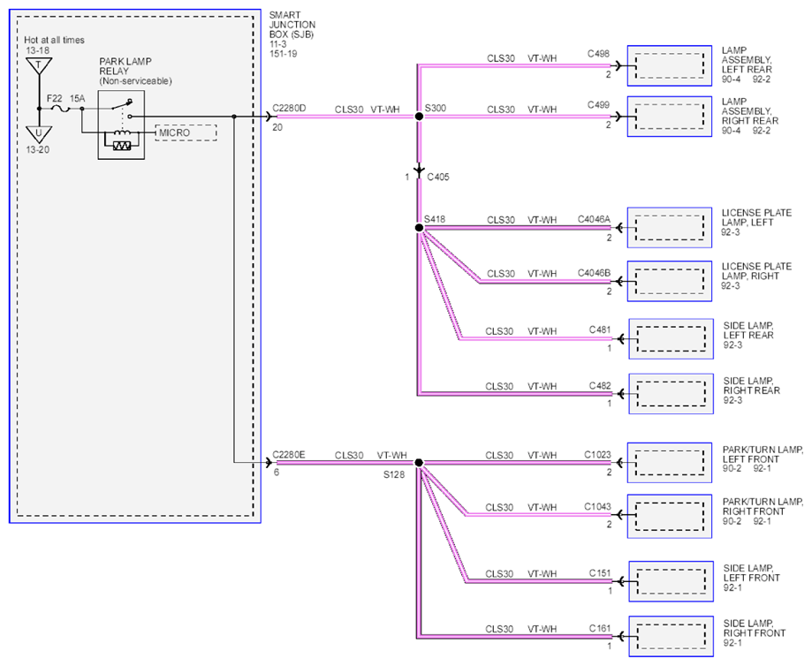
Task: Click the right front side lamp box
Action: (671, 637)
